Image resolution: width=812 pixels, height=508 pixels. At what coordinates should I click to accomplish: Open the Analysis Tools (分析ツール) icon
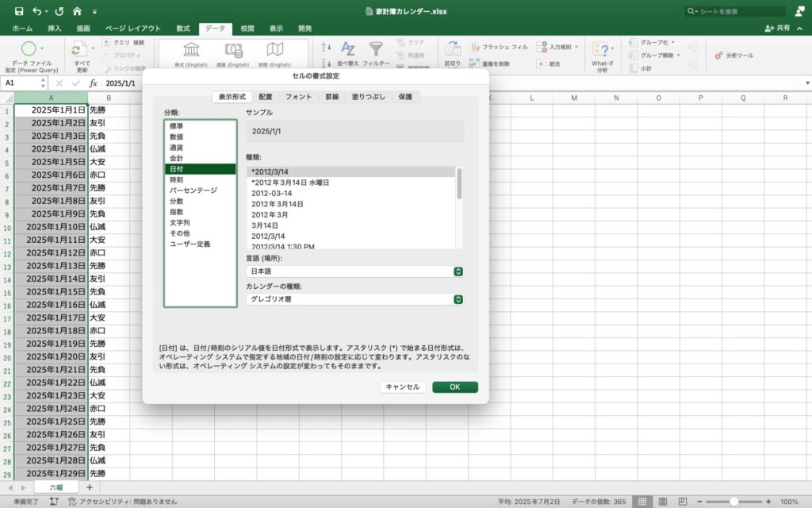click(x=718, y=55)
